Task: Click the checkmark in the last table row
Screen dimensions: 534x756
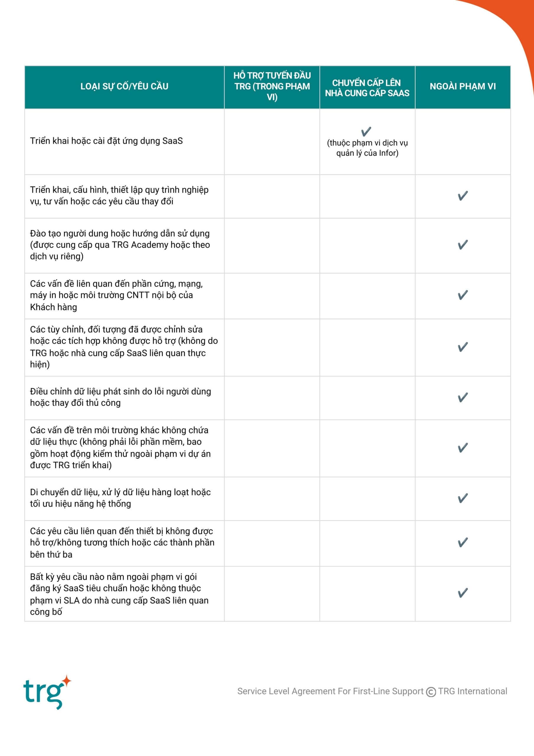Action: pyautogui.click(x=463, y=593)
